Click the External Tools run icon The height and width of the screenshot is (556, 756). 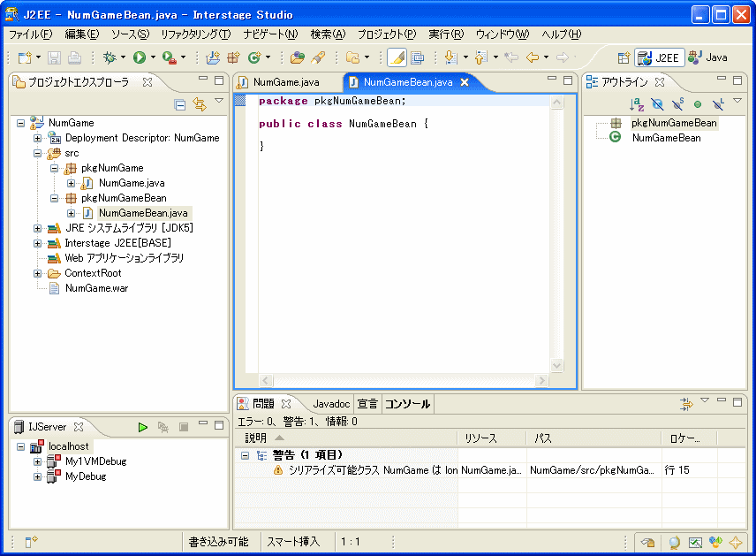169,58
